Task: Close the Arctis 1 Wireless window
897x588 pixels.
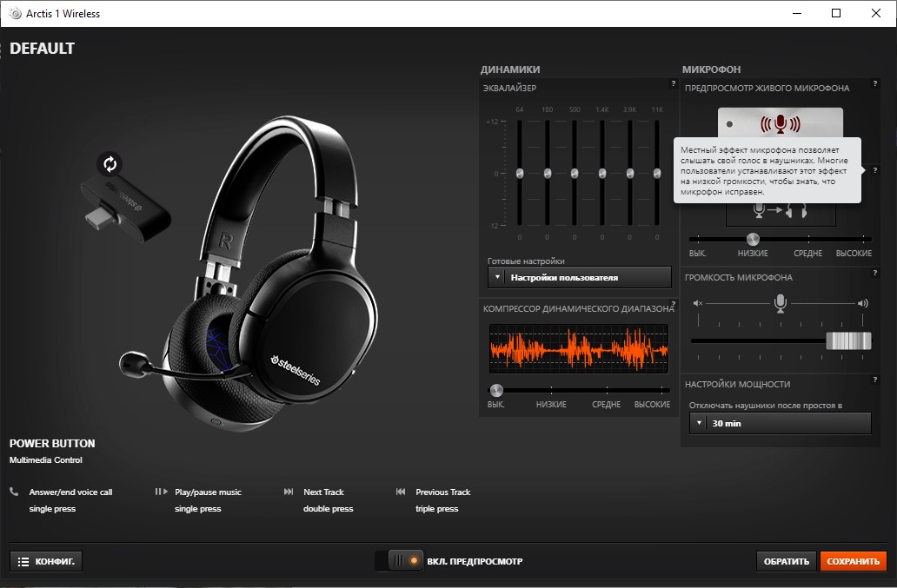Action: click(876, 13)
